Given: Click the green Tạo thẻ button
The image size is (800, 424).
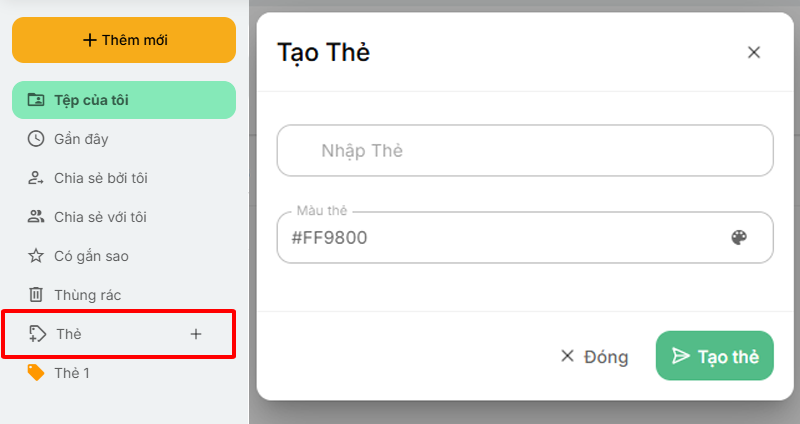Looking at the screenshot, I should pyautogui.click(x=715, y=356).
